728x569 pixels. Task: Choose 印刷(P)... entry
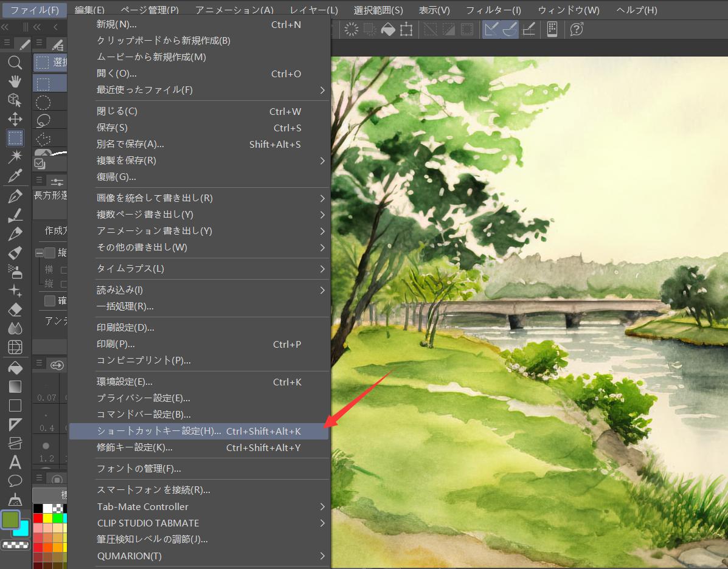click(x=199, y=344)
